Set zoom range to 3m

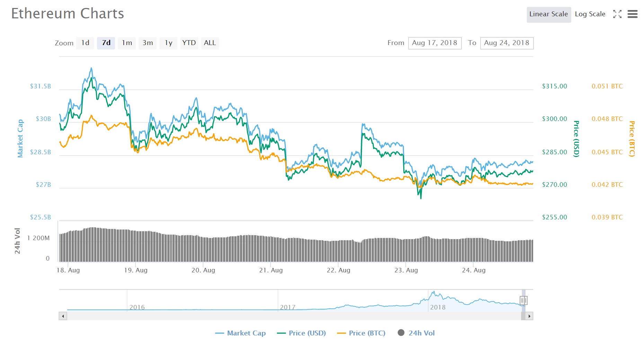(x=148, y=43)
